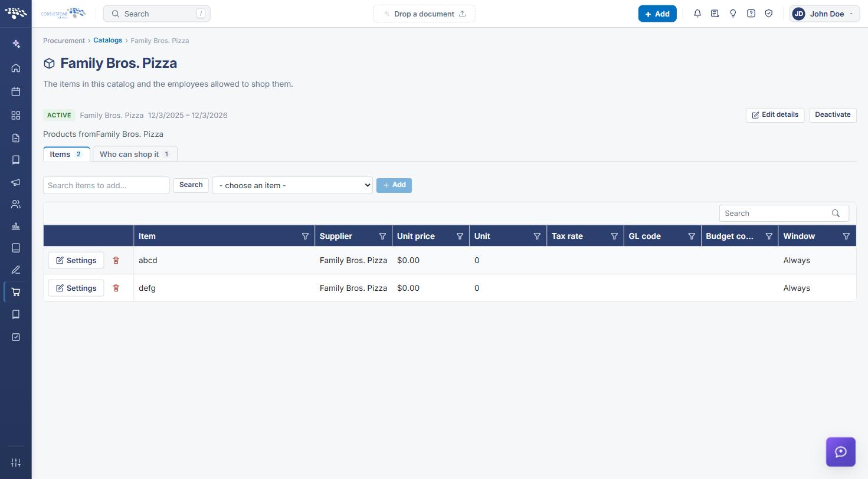Screen dimensions: 868x479
Task: Open the pen signature sidebar icon
Action: pos(16,270)
